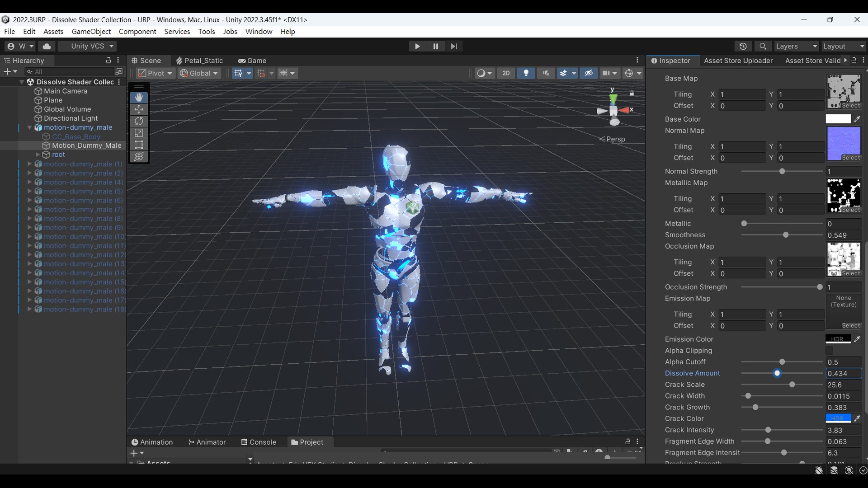Toggle 2D view mode in scene
Screen dimensions: 868x488
point(506,73)
